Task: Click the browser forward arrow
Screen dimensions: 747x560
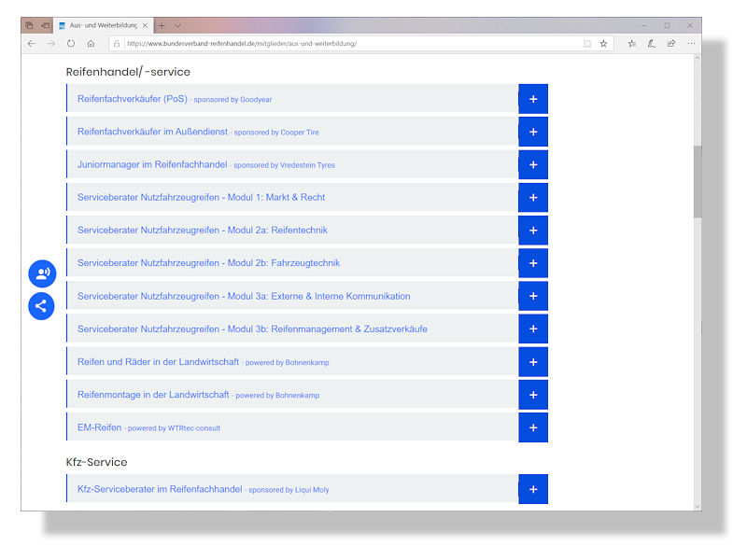Action: pyautogui.click(x=51, y=44)
